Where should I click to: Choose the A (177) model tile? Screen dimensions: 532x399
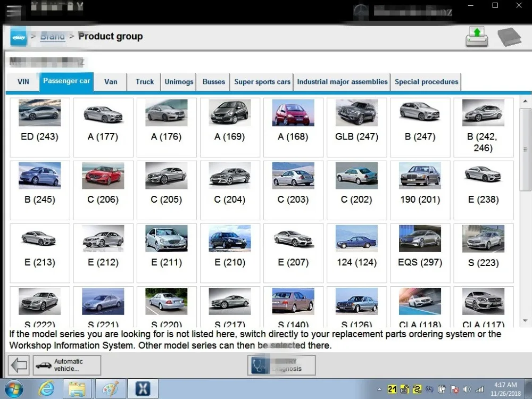click(x=103, y=127)
